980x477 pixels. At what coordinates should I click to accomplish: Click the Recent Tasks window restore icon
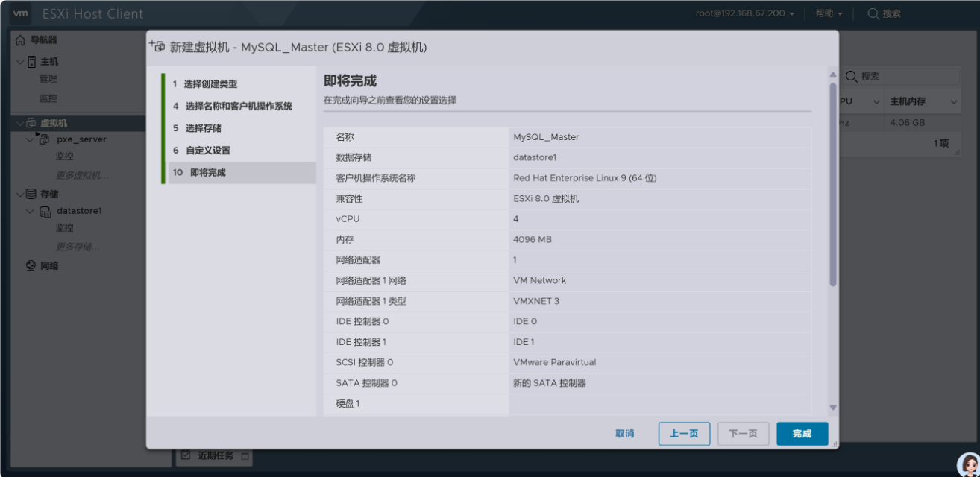point(244,455)
